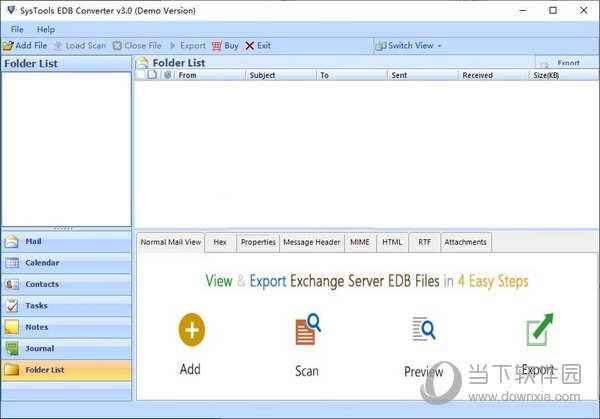Sort by the Received column
The height and width of the screenshot is (419, 600).
493,75
